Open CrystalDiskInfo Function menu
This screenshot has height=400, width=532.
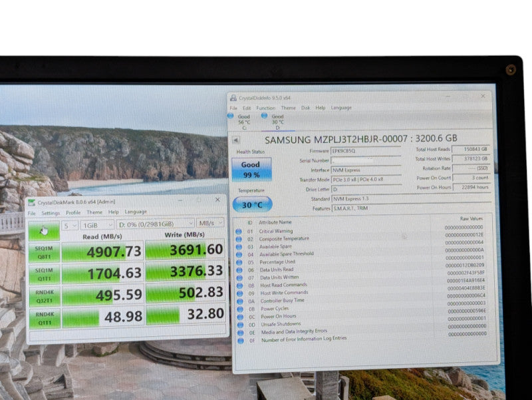coord(265,108)
